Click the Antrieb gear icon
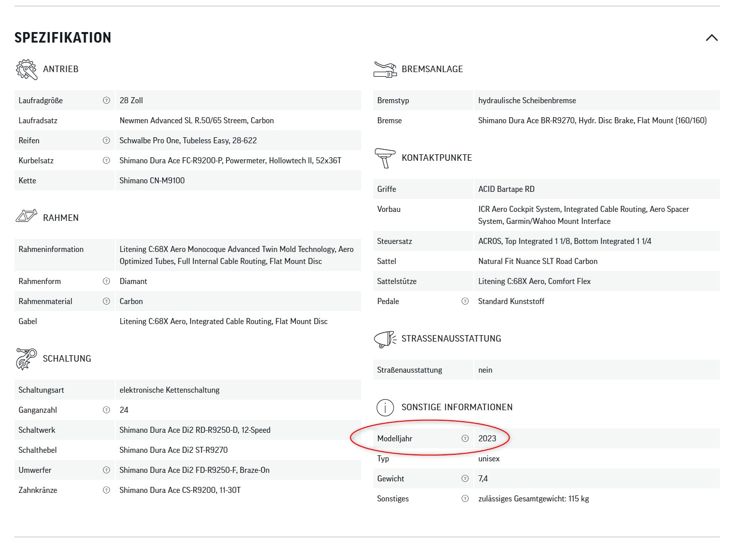 pos(27,69)
